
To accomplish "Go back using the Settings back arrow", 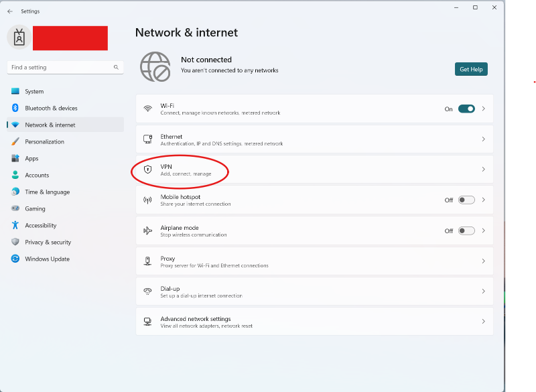I will coord(10,11).
